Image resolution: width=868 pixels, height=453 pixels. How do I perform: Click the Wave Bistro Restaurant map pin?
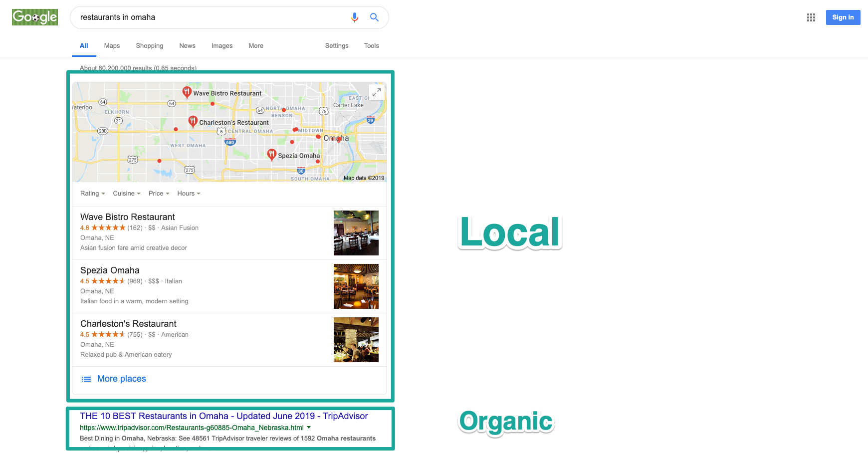(x=187, y=92)
